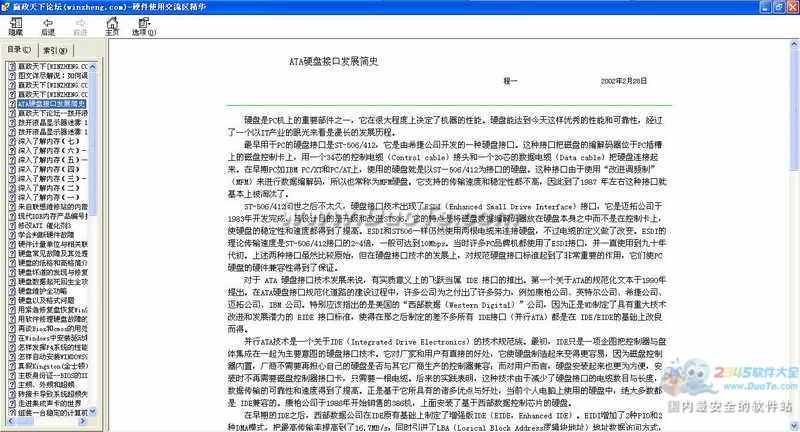Click article pane scroll-up arrow
Screen dimensions: 800x432
pos(794,45)
